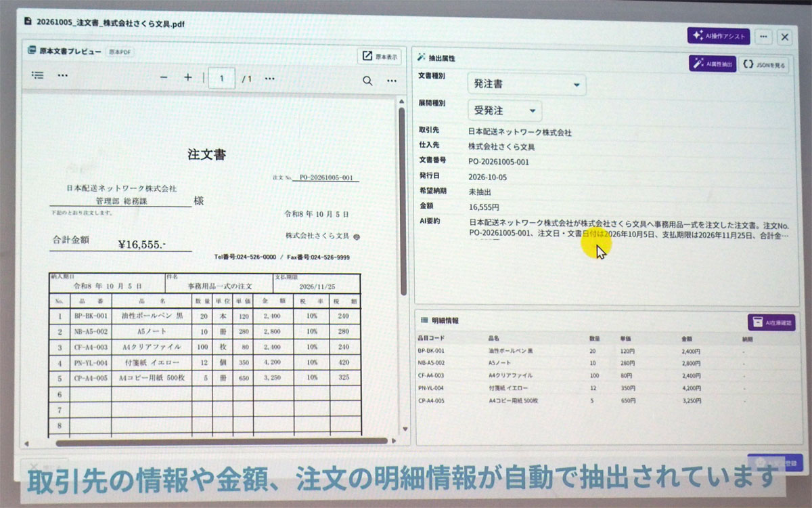
Task: Toggle the PDF viewer sidebar list icon
Action: (x=38, y=76)
